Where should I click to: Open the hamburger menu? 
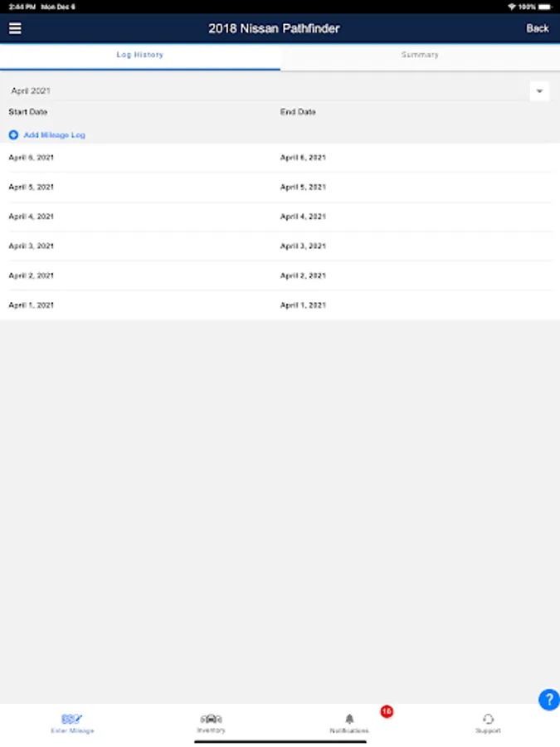tap(15, 28)
